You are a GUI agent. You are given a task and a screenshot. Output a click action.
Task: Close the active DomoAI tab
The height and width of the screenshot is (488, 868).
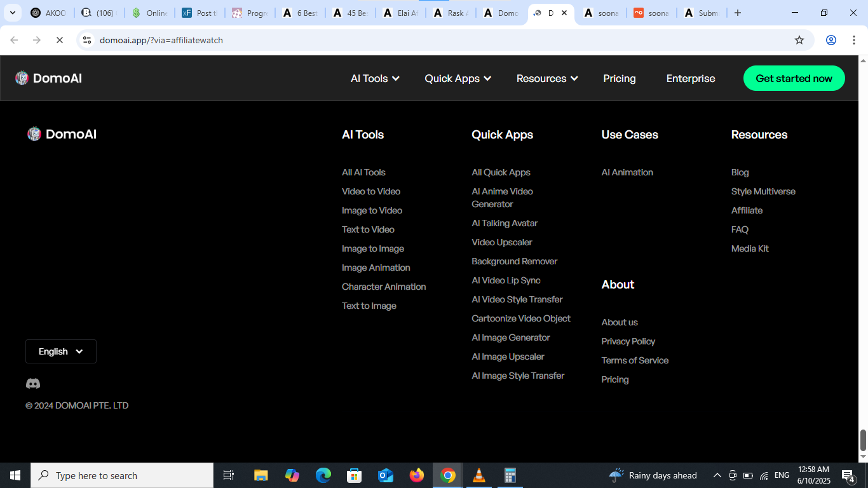(x=564, y=13)
